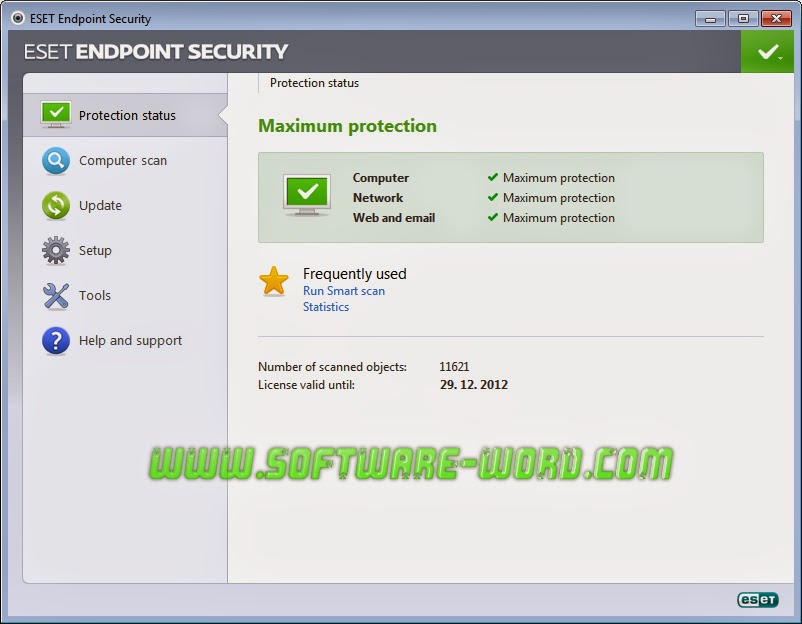Click the Frequently used heading

click(x=354, y=274)
